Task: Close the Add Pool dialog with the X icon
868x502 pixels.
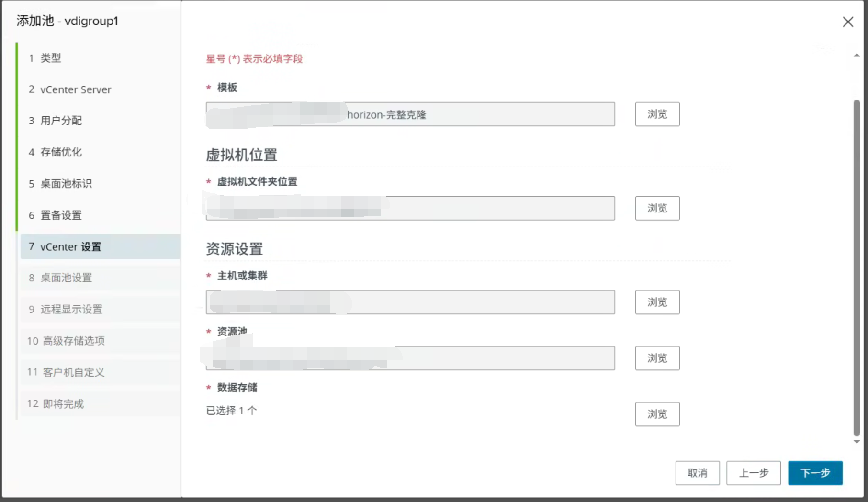Action: [x=848, y=22]
